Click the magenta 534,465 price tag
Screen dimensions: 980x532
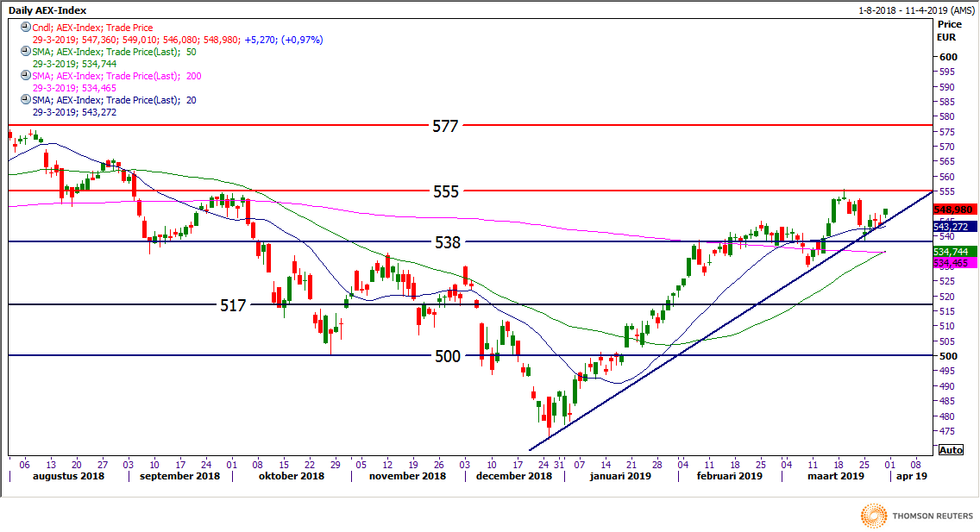click(953, 261)
